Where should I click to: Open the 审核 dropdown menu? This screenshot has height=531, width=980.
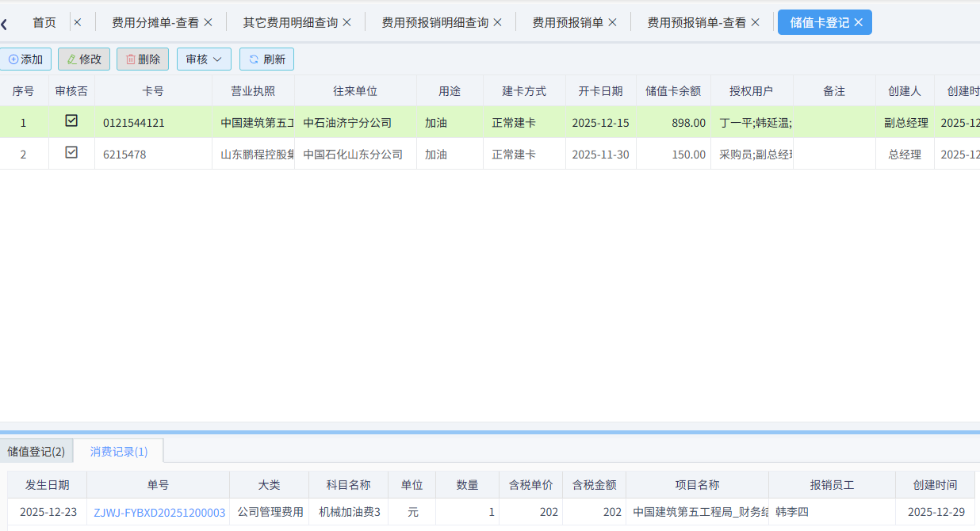click(204, 59)
